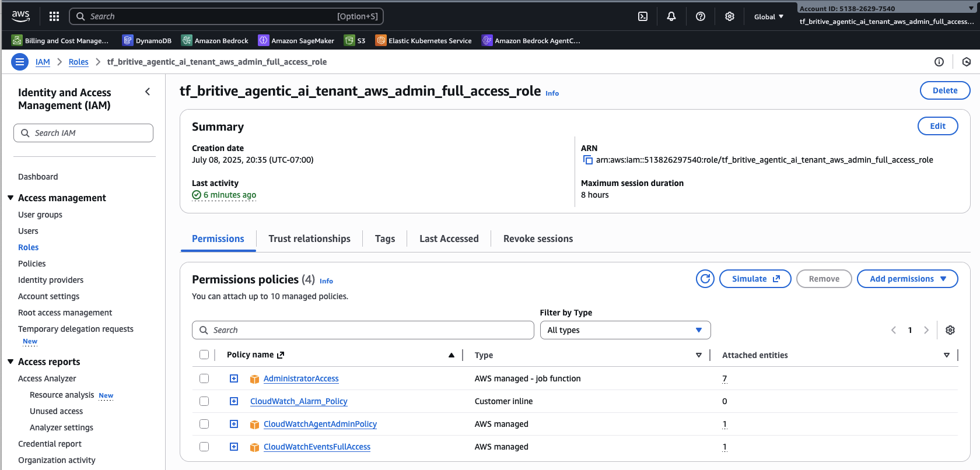Click the help question mark icon
The image size is (980, 470).
click(x=701, y=16)
